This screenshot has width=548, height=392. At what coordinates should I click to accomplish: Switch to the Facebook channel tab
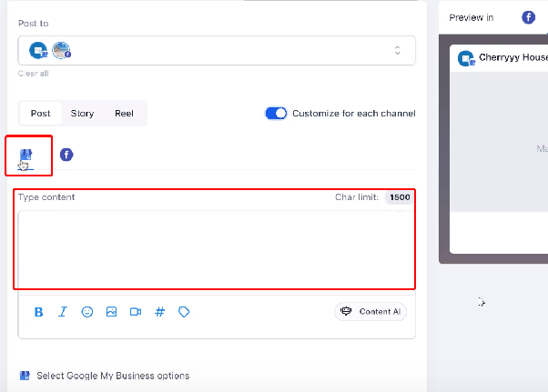(x=66, y=155)
